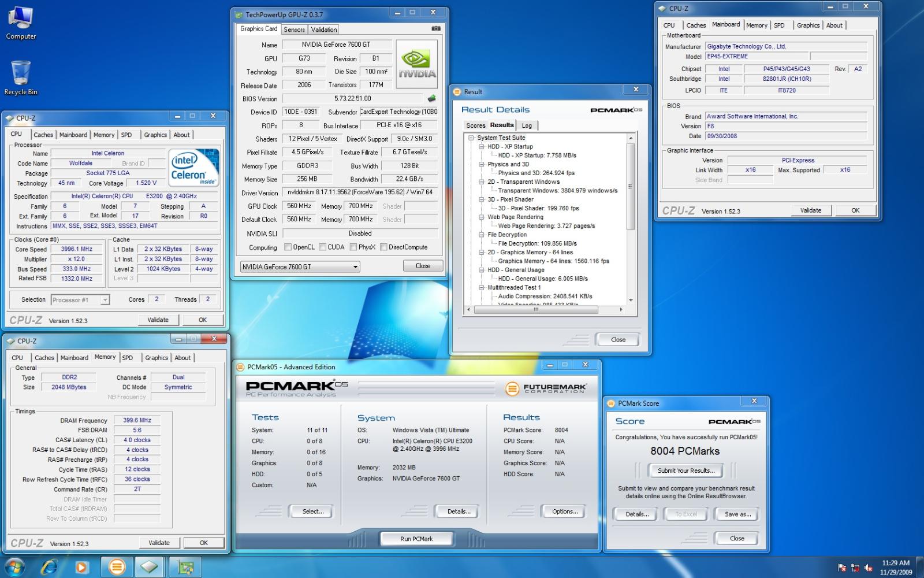Click Save as... in PCMark Score
This screenshot has height=578, width=924.
pyautogui.click(x=737, y=514)
